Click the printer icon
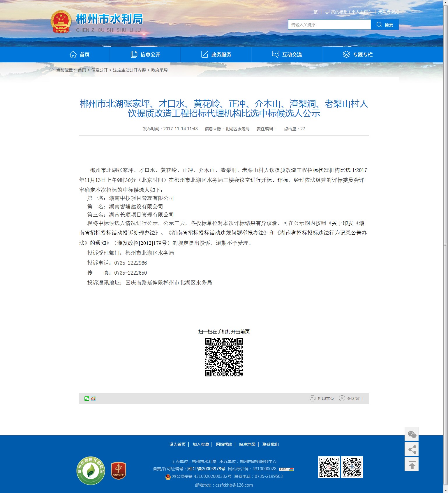The height and width of the screenshot is (493, 448). pyautogui.click(x=312, y=398)
